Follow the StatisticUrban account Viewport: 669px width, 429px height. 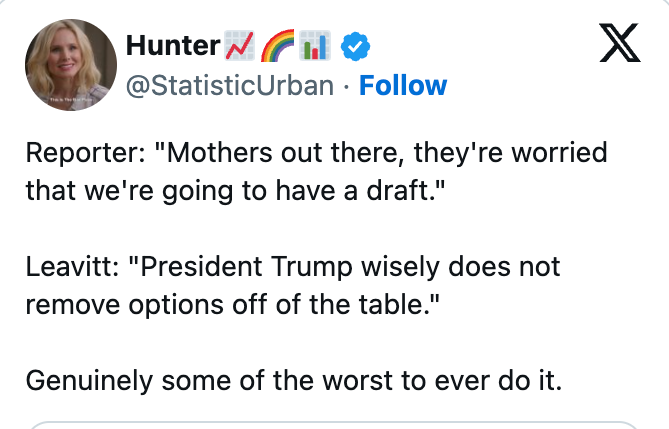(403, 85)
